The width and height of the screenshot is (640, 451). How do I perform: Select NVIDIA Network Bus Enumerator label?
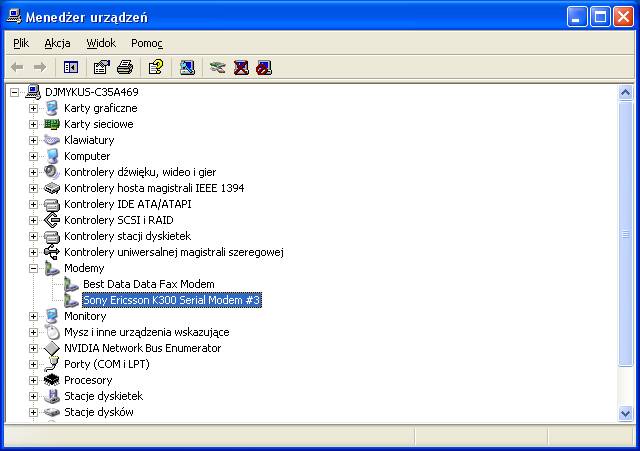click(x=142, y=348)
